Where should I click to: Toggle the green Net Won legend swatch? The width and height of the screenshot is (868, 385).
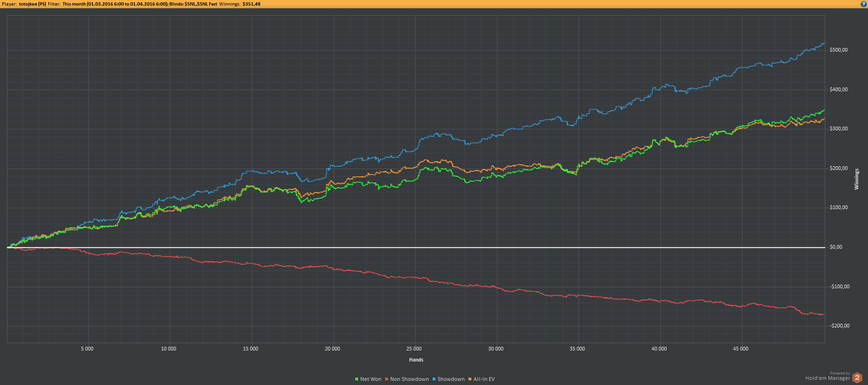[x=357, y=379]
